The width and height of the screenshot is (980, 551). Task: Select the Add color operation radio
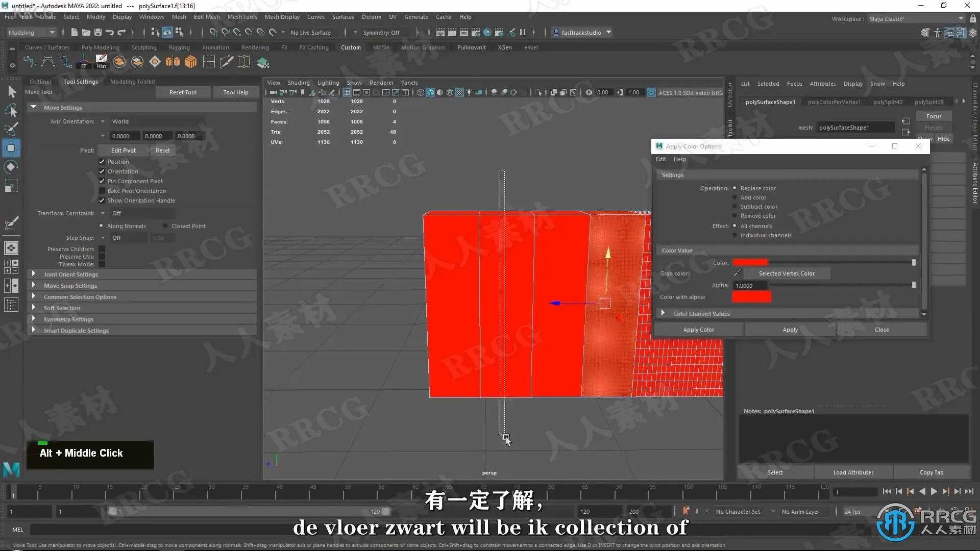tap(734, 197)
